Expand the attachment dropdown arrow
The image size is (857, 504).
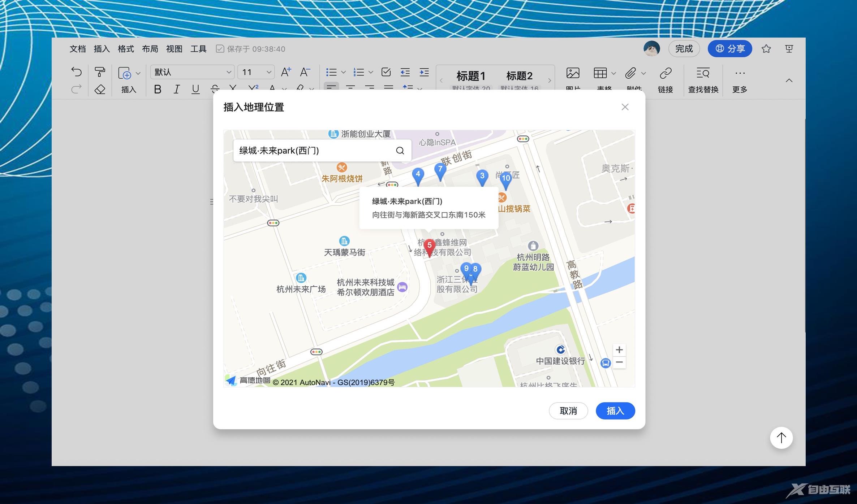(x=643, y=73)
